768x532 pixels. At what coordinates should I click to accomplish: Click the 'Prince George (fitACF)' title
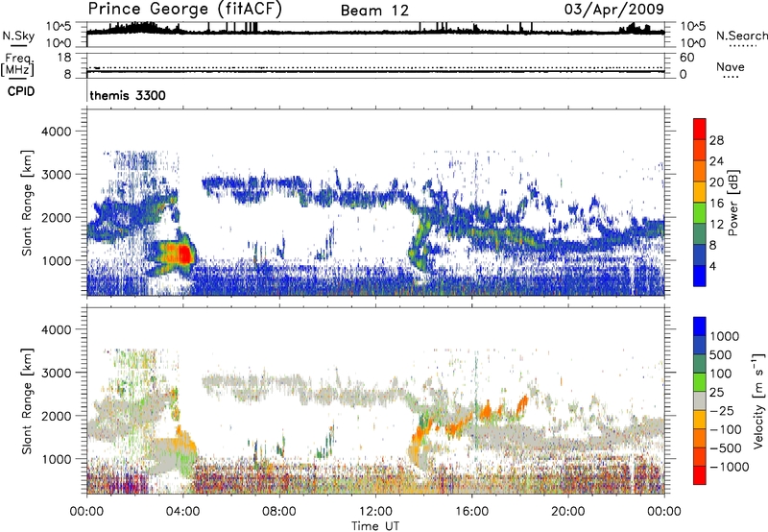tap(185, 9)
